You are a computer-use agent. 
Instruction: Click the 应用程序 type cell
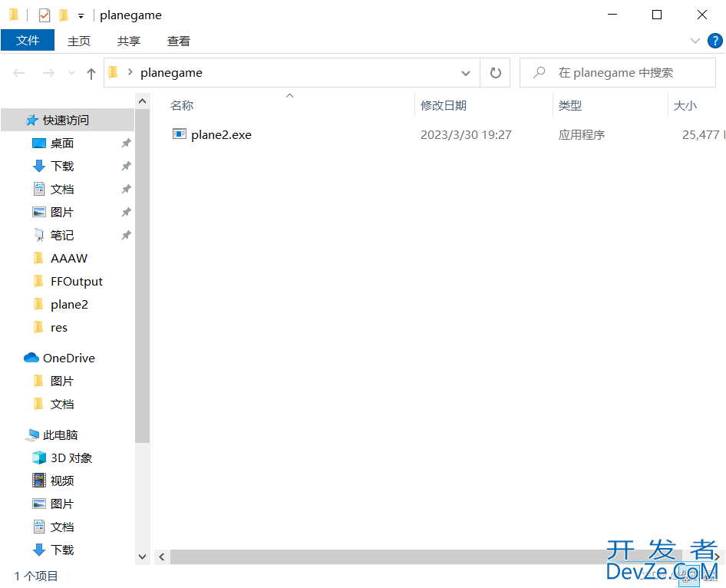tap(582, 135)
